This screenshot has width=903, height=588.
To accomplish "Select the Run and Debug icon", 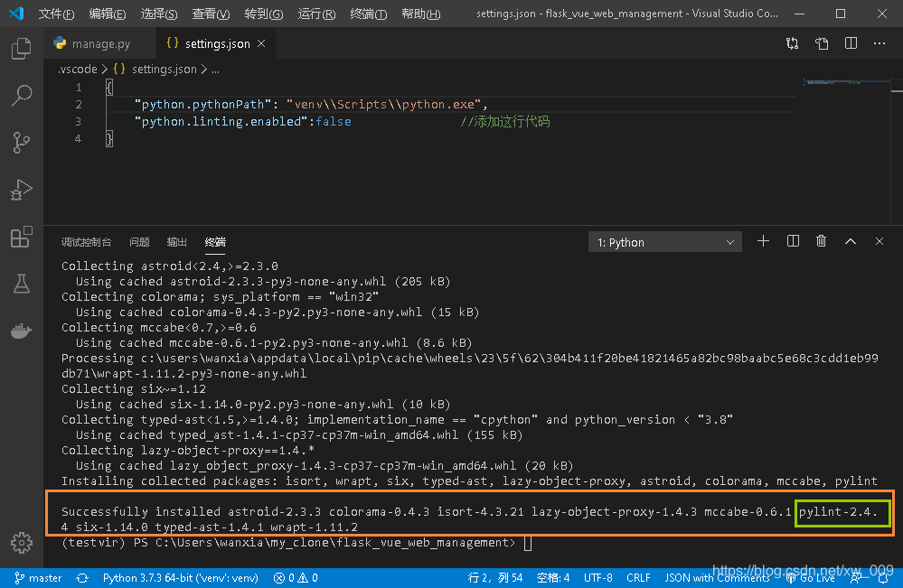I will 21,190.
